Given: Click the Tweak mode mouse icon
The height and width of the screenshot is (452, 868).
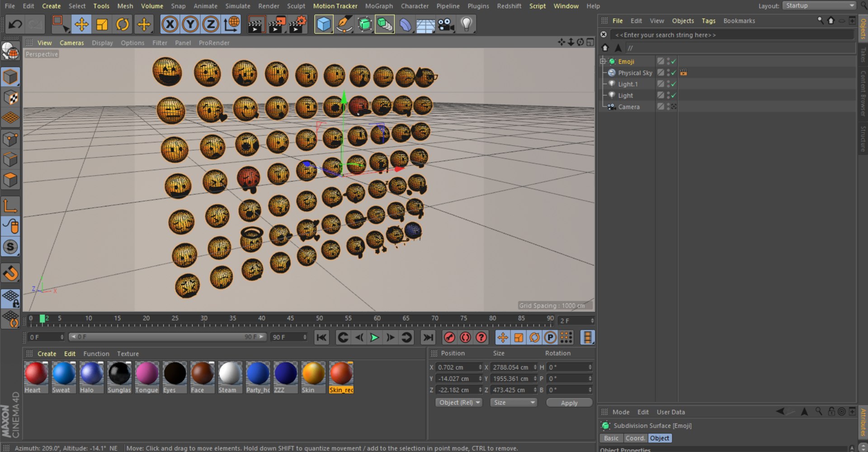Looking at the screenshot, I should pyautogui.click(x=10, y=226).
